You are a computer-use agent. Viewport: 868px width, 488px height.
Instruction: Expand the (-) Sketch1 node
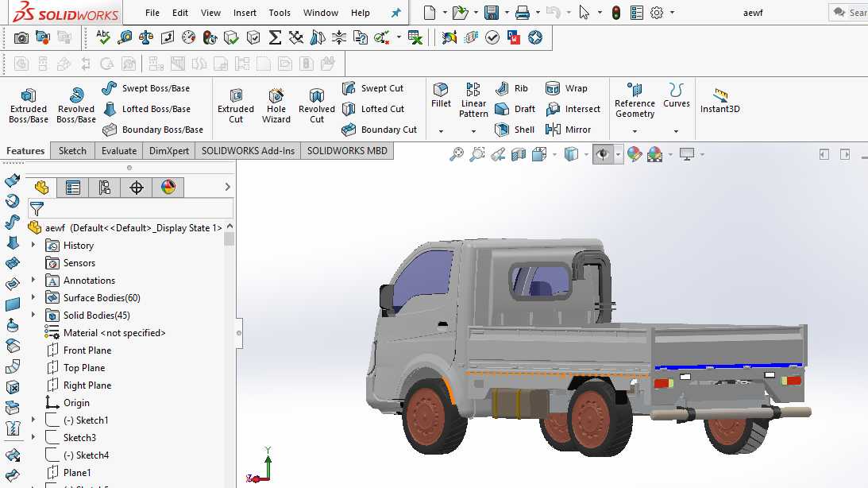(33, 420)
